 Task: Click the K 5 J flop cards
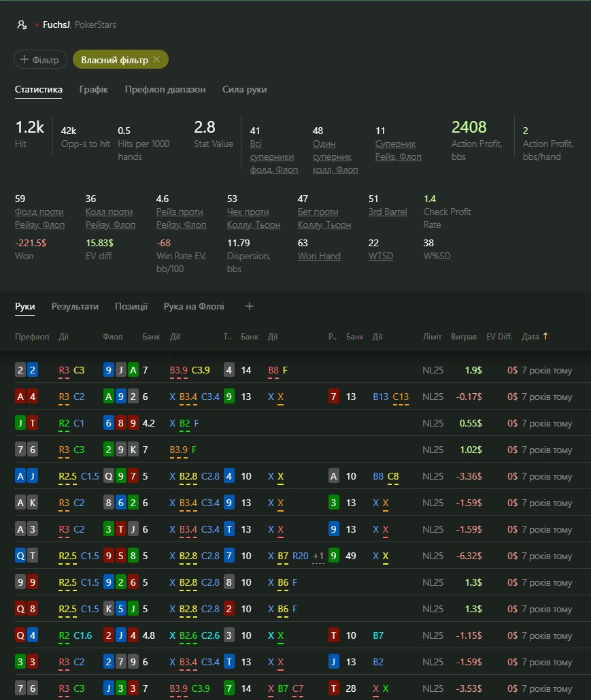(x=120, y=608)
